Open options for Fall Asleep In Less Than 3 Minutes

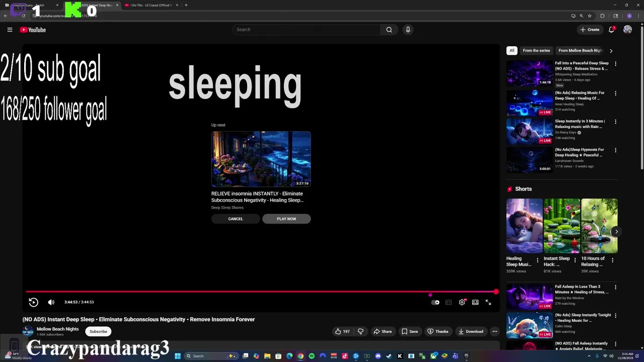click(x=615, y=288)
